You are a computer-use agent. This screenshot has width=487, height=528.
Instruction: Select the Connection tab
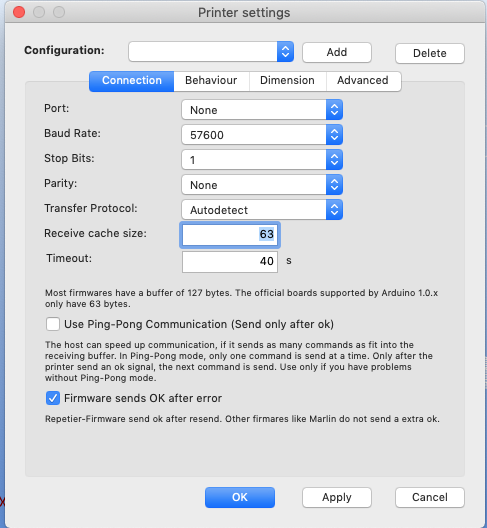(132, 81)
